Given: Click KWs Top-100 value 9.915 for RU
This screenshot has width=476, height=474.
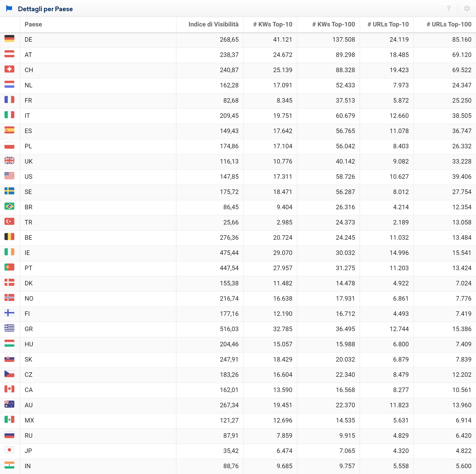Looking at the screenshot, I should click(347, 435).
